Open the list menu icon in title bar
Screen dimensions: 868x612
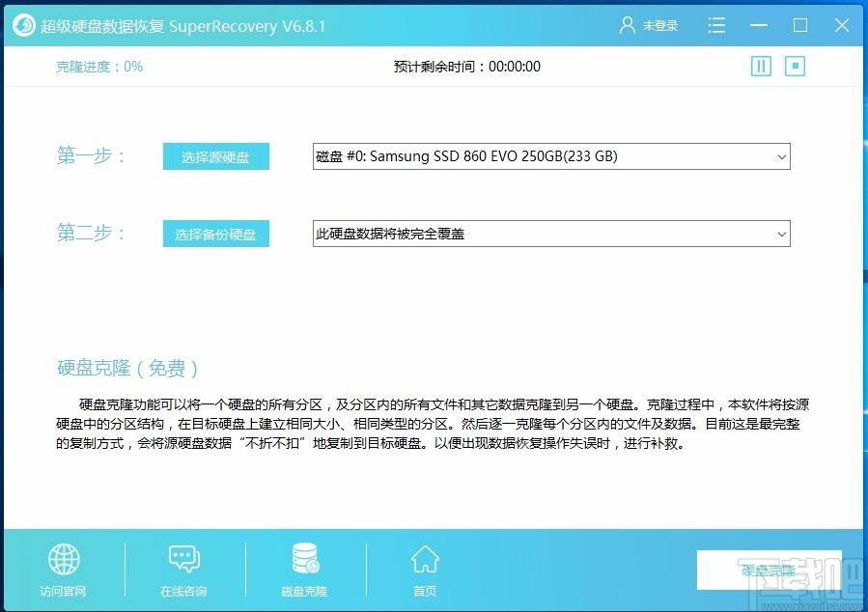(x=716, y=25)
